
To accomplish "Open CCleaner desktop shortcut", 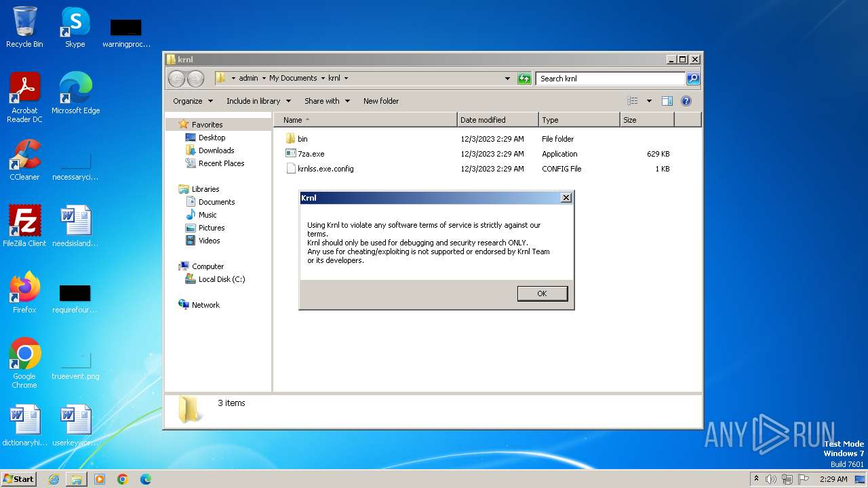I will [x=24, y=160].
